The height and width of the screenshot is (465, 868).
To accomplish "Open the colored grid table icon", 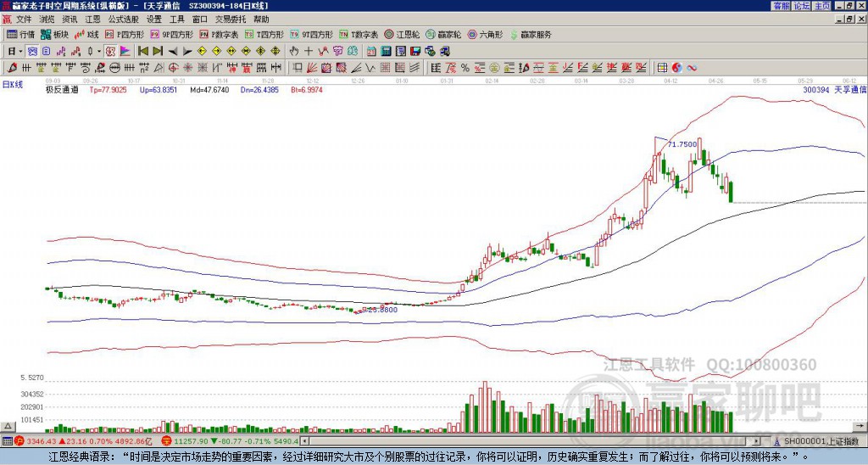I will (662, 68).
